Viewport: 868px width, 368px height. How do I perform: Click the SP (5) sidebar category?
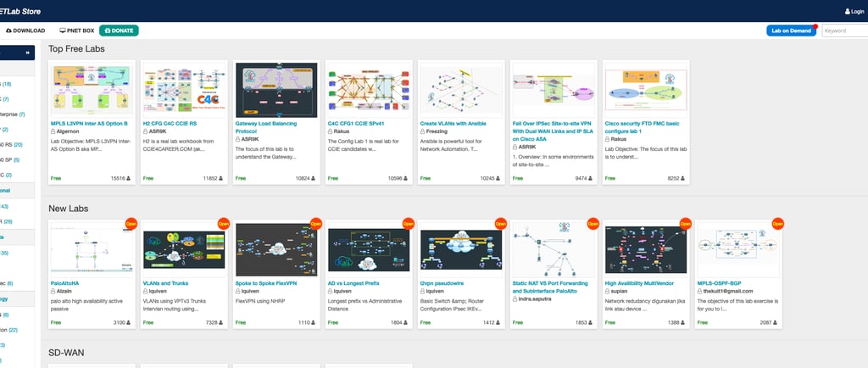click(10, 160)
